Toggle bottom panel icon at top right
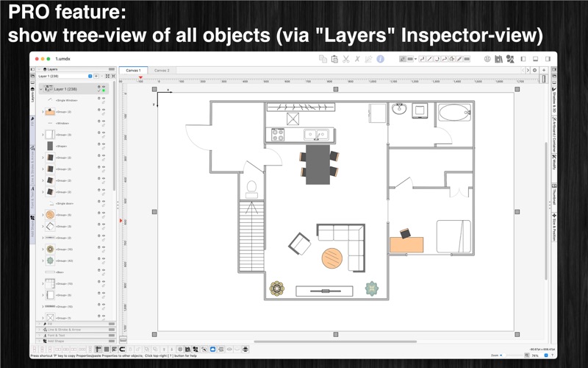Image resolution: width=588 pixels, height=368 pixels. [x=536, y=59]
